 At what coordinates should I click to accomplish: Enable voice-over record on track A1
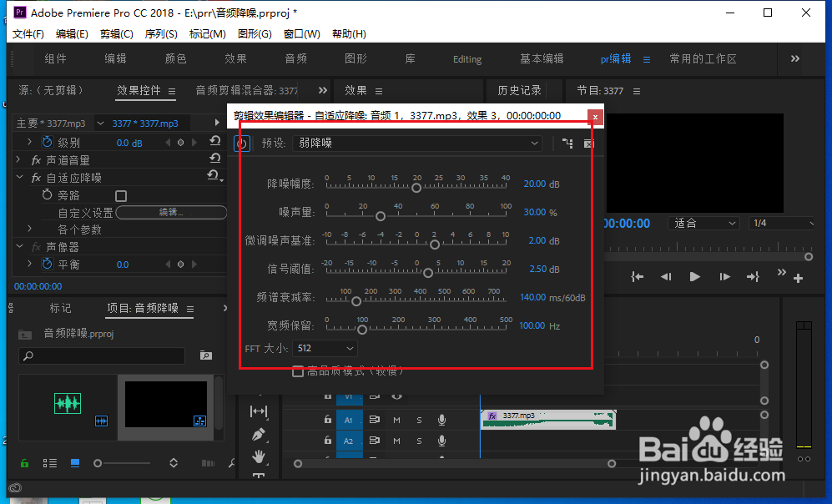tap(441, 421)
